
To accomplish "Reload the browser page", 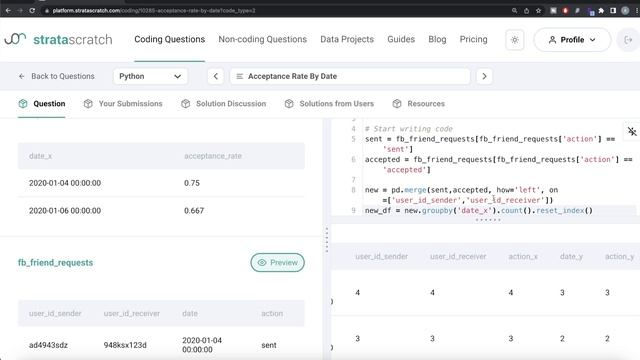I will (x=32, y=11).
